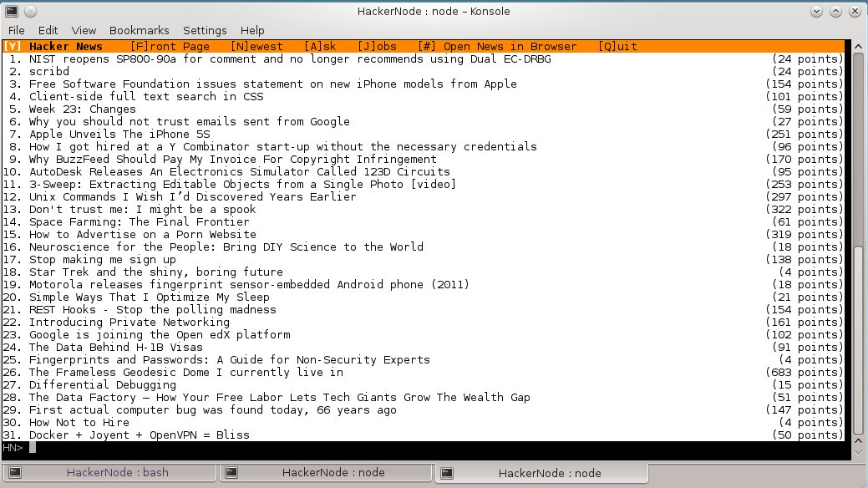This screenshot has height=488, width=868.
Task: Click the [A]sk option
Action: (x=320, y=47)
